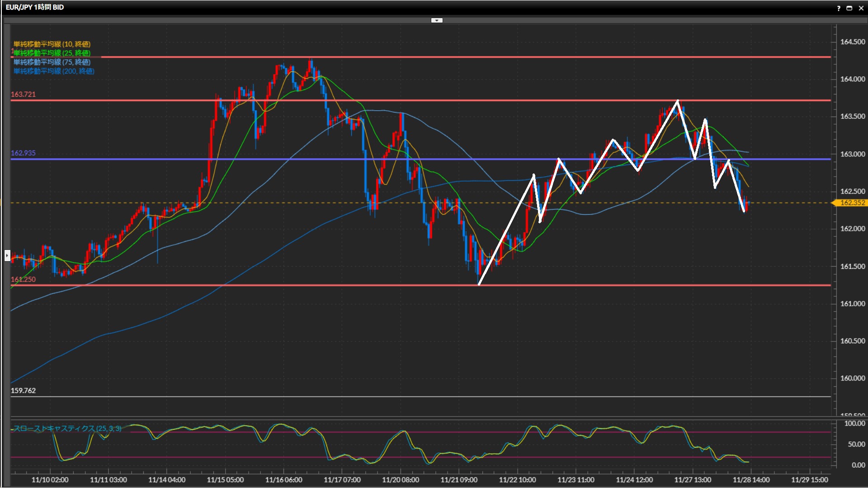Click the question mark help icon
The image size is (868, 488).
839,8
